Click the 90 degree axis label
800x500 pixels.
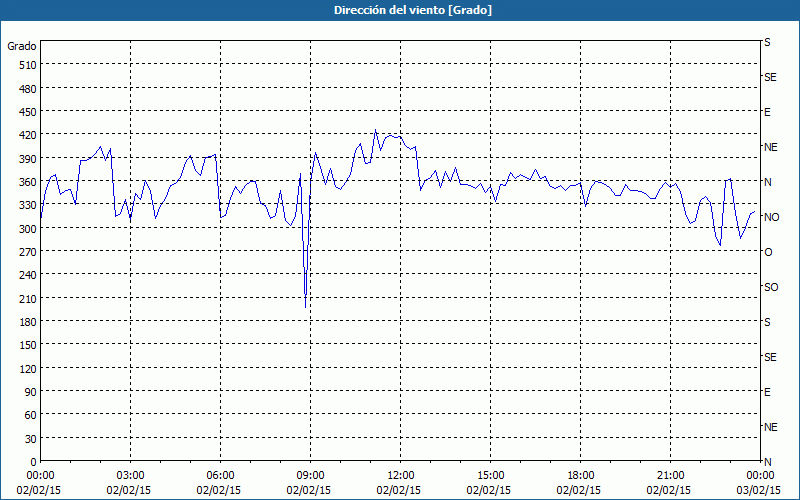click(31, 392)
